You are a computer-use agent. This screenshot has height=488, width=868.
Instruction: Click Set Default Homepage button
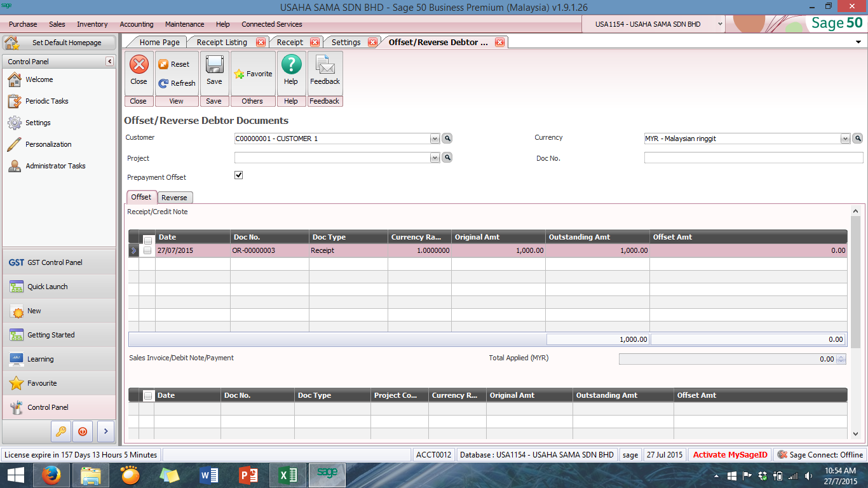click(x=59, y=43)
